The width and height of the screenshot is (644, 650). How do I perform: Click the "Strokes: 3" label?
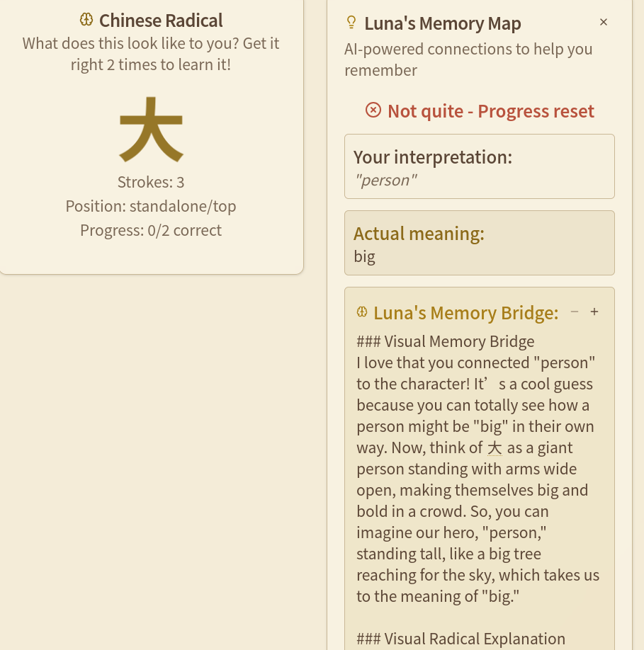(151, 182)
